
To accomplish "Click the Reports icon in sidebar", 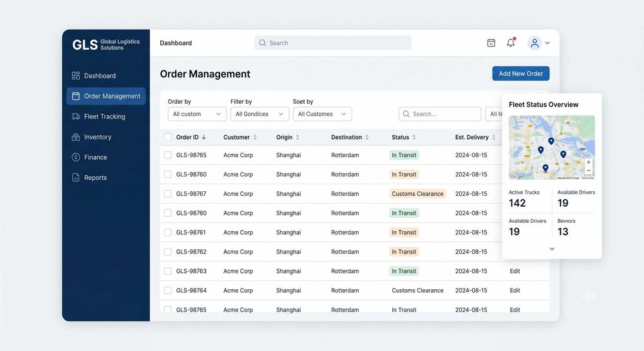I will 75,177.
